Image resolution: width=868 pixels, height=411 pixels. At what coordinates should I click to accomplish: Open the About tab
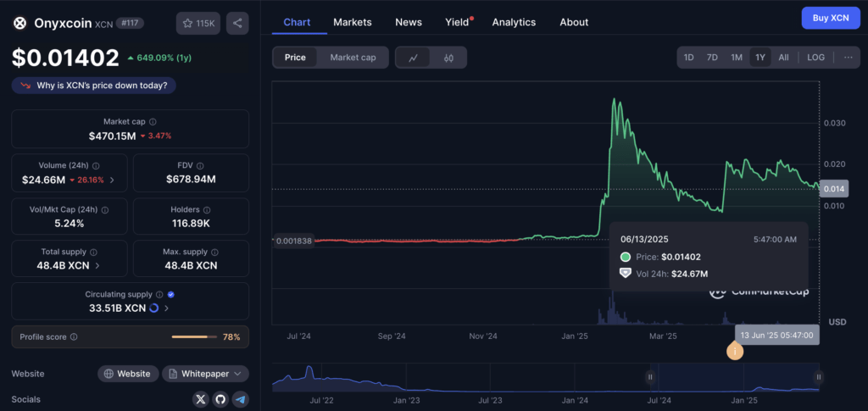click(574, 22)
